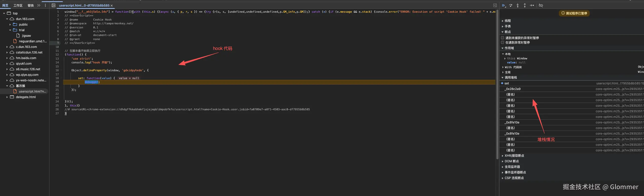Expand the CSP 违规断点 section
The image size is (644, 196).
(502, 178)
